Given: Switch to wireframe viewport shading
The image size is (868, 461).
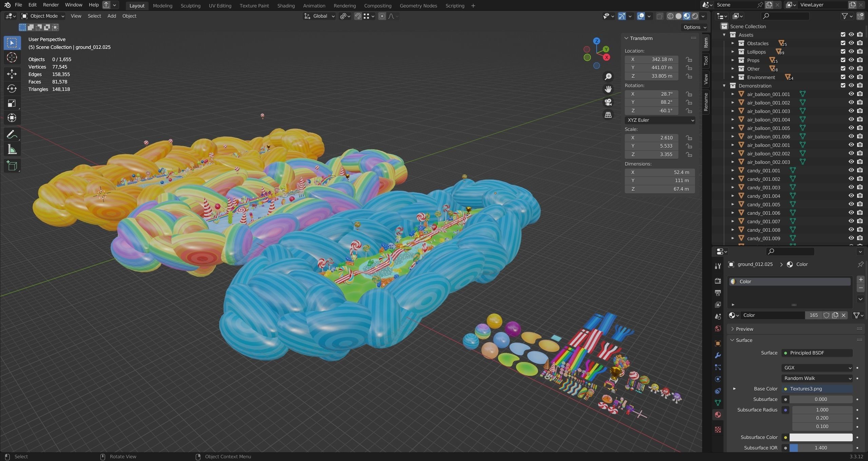Looking at the screenshot, I should click(x=670, y=16).
